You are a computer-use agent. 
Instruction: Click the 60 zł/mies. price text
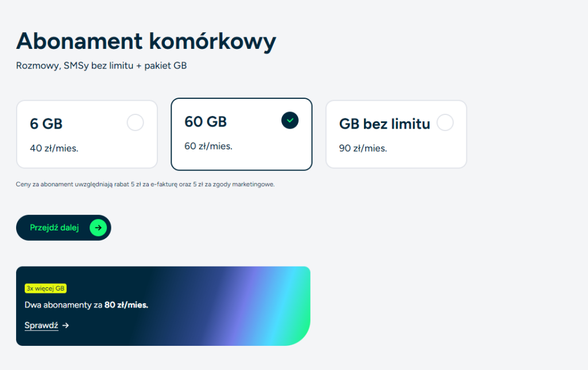click(x=208, y=147)
